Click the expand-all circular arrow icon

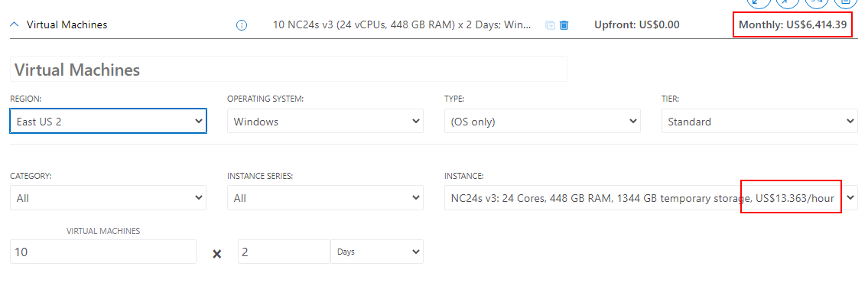pos(787,2)
